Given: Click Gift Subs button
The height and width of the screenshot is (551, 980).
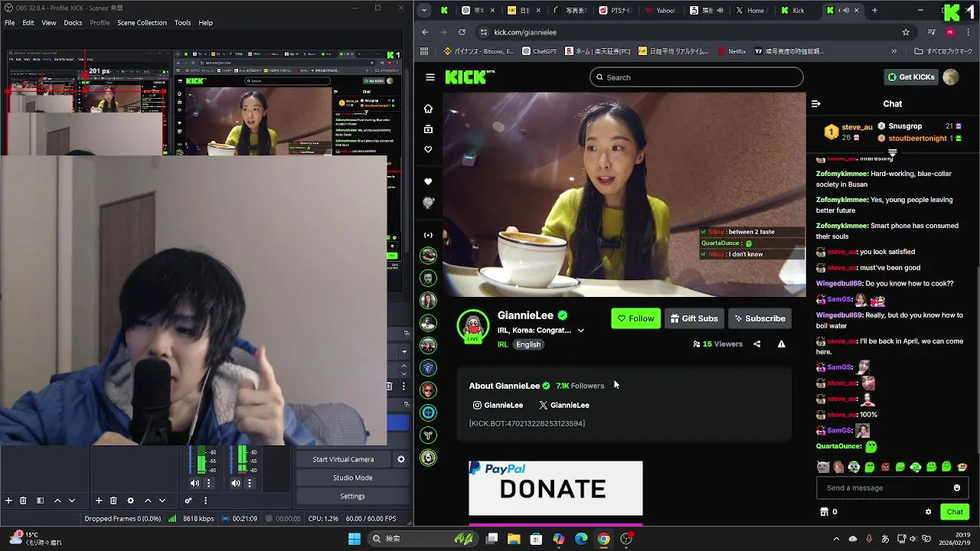Looking at the screenshot, I should [x=694, y=318].
